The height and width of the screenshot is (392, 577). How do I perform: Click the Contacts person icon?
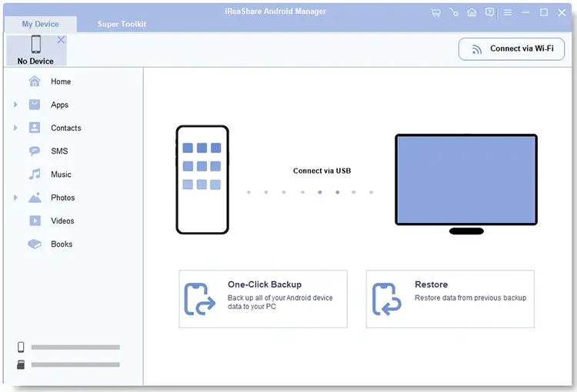pyautogui.click(x=35, y=128)
